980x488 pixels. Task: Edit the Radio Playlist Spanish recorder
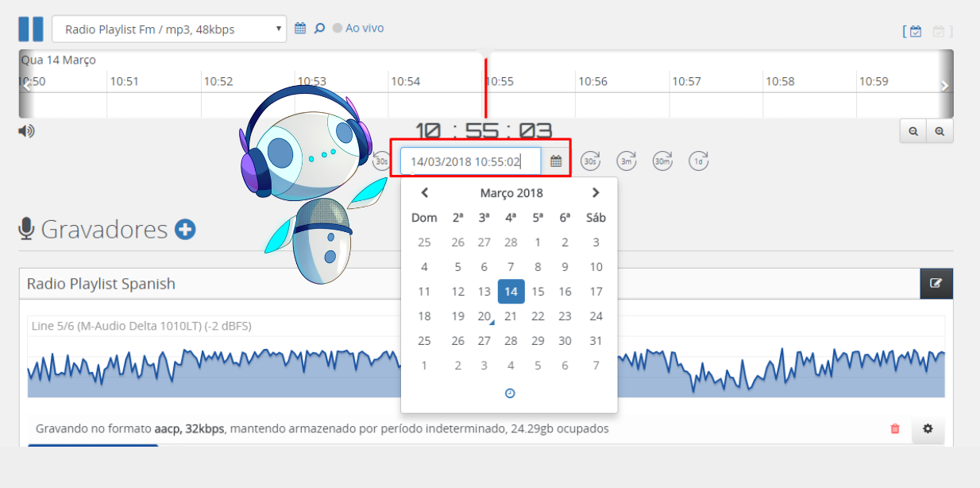coord(936,283)
